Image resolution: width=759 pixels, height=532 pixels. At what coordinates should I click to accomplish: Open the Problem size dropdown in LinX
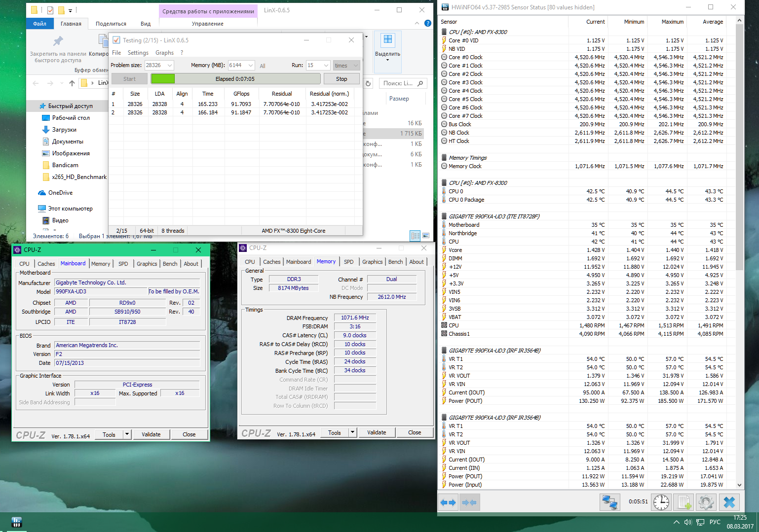click(x=170, y=65)
